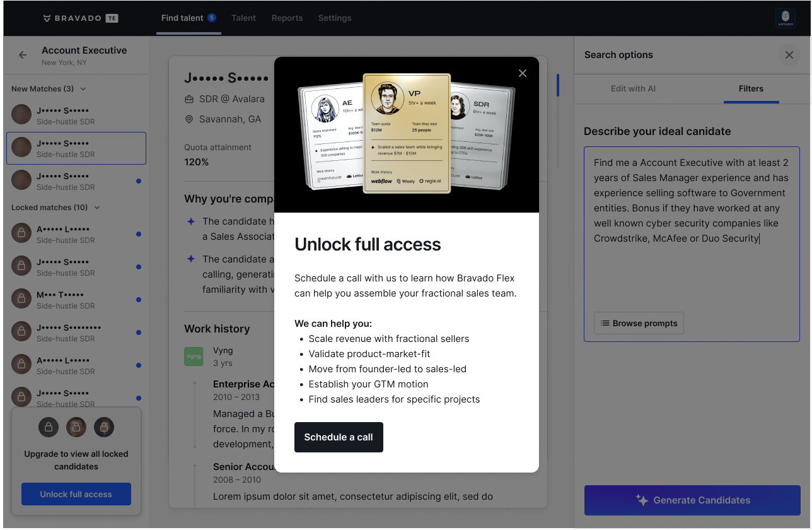This screenshot has width=812, height=530.
Task: Click the AE card illustration
Action: coord(332,136)
